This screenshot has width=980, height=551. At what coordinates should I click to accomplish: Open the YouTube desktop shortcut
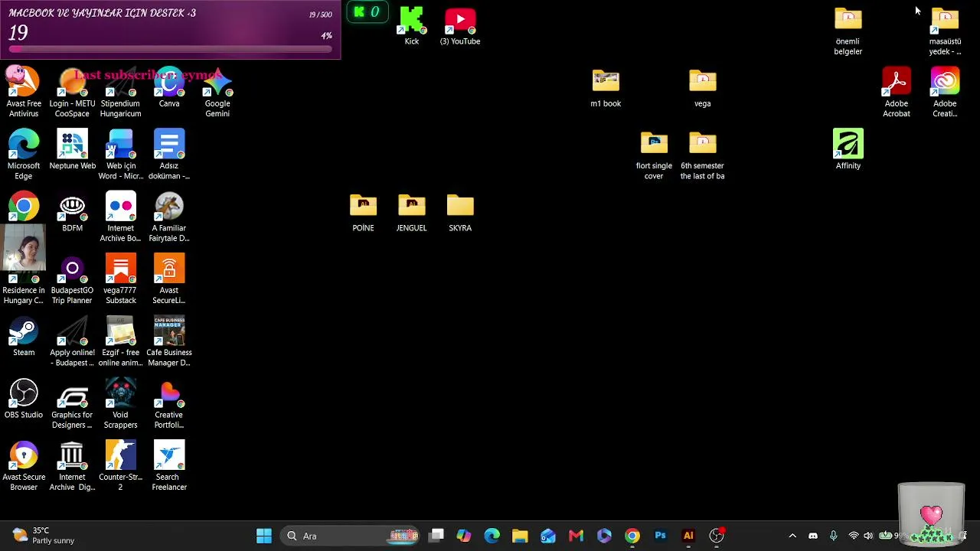[x=460, y=27]
